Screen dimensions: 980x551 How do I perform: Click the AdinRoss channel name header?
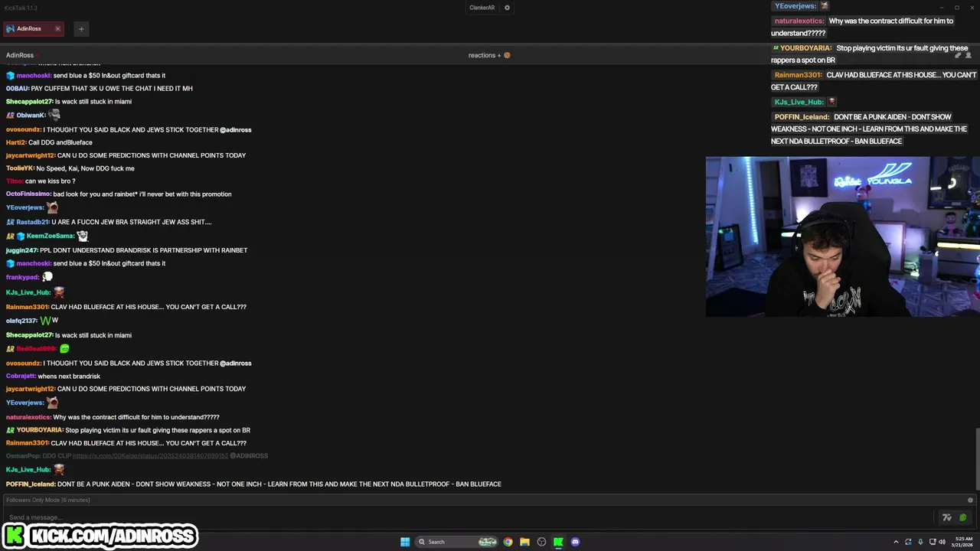click(20, 55)
